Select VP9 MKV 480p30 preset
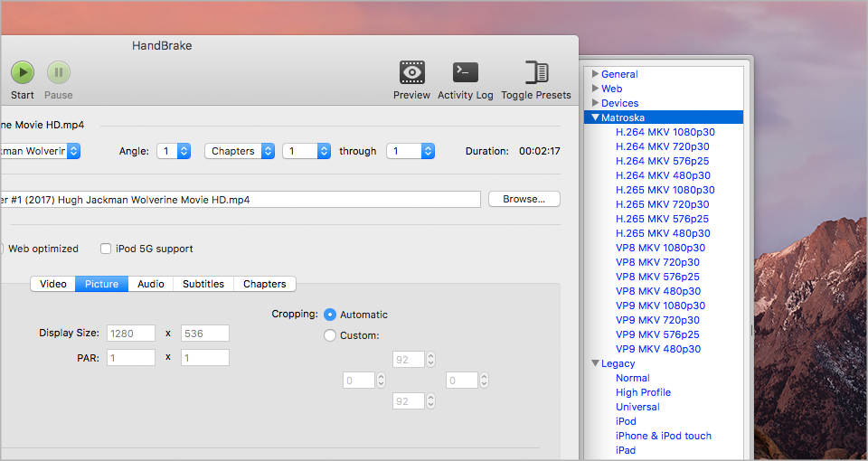This screenshot has height=461, width=868. [658, 349]
